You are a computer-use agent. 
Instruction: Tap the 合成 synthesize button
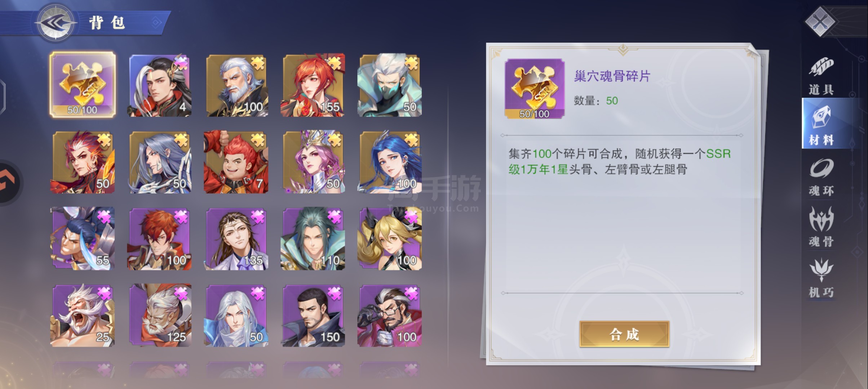click(x=624, y=334)
